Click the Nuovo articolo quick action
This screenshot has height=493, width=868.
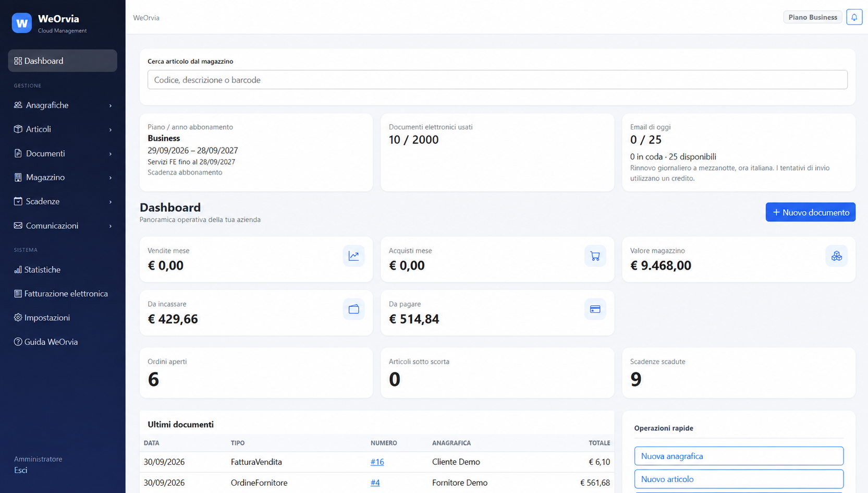click(x=739, y=479)
